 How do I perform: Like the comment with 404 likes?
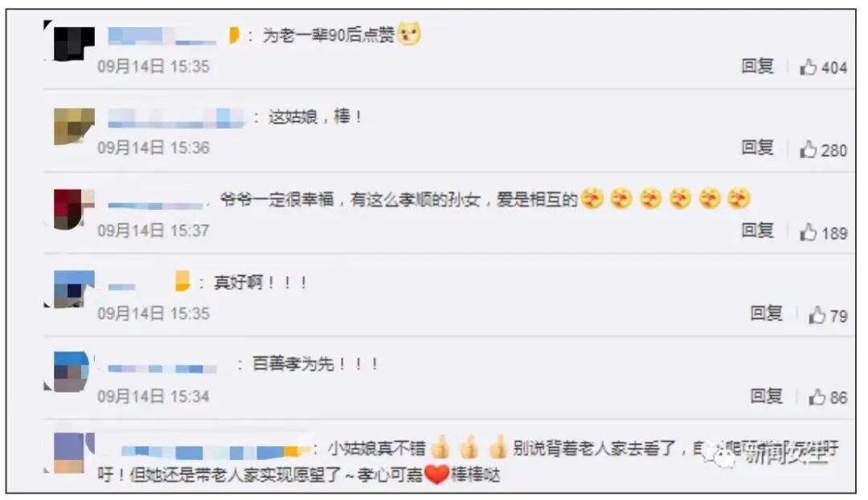[809, 67]
